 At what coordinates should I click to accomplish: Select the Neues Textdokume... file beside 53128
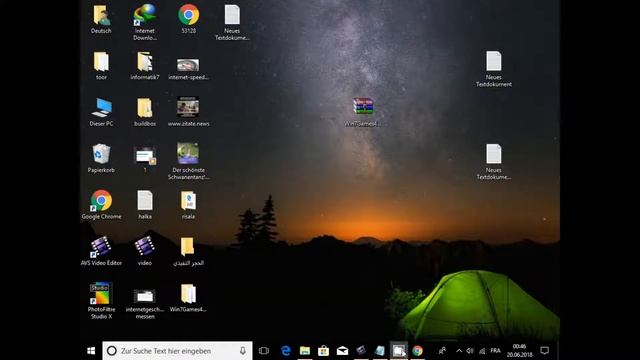232,15
